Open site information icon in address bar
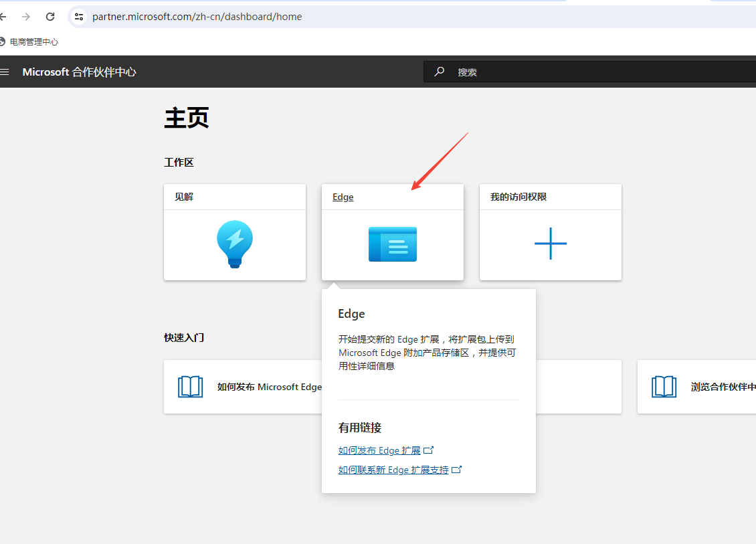This screenshot has width=756, height=544. click(78, 17)
